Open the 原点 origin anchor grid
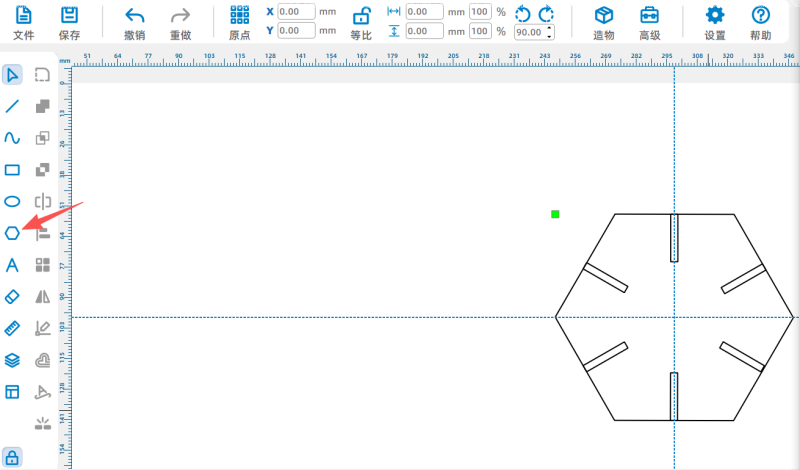The width and height of the screenshot is (800, 470). [240, 21]
